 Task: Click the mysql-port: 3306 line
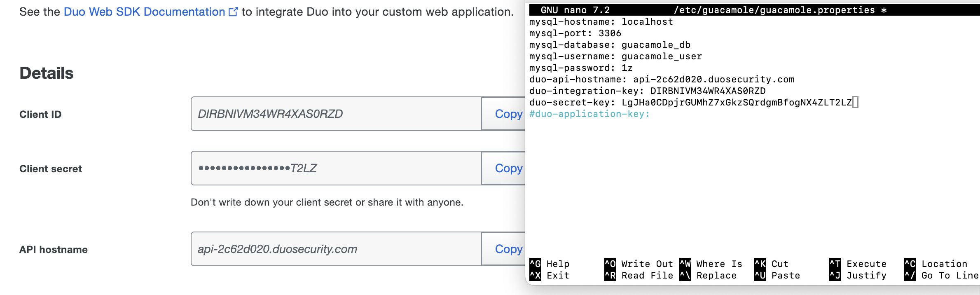(x=575, y=33)
